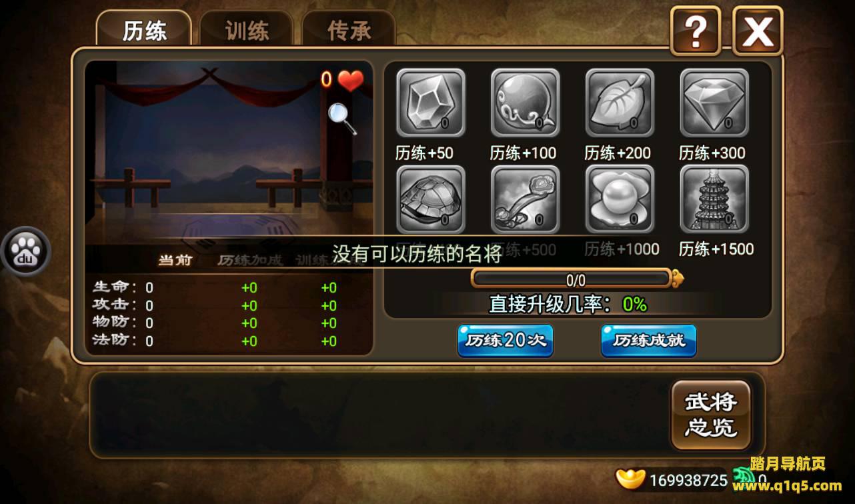Click the magnifying glass inspect icon
The width and height of the screenshot is (855, 504).
(342, 118)
